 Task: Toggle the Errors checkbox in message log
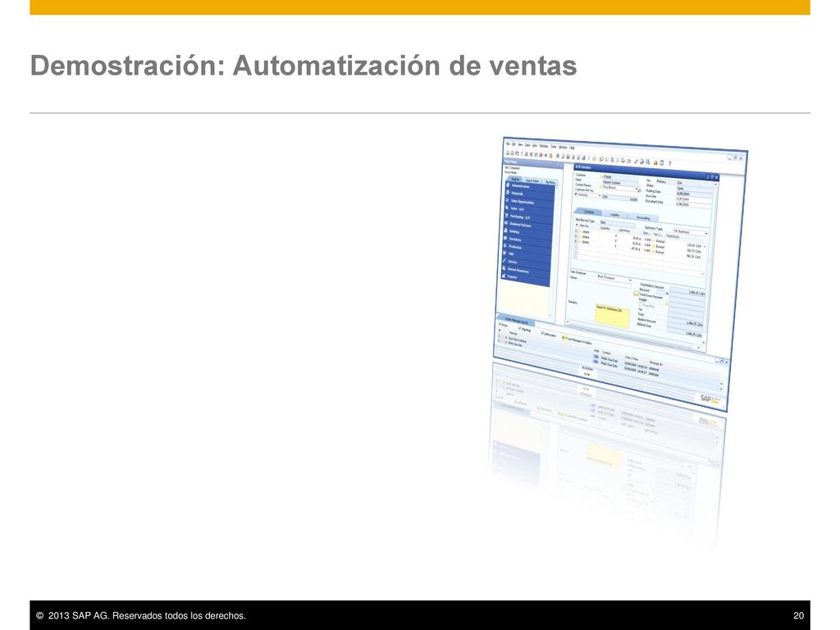click(500, 324)
